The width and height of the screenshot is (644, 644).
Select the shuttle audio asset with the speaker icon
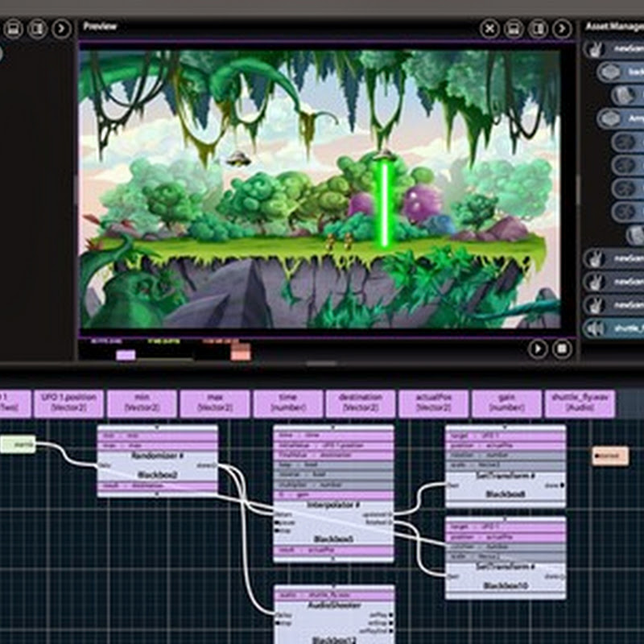(x=613, y=328)
